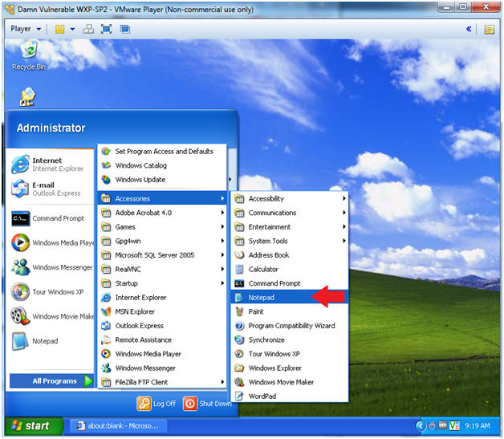Expand the Gpg4win program folder

coord(162,241)
